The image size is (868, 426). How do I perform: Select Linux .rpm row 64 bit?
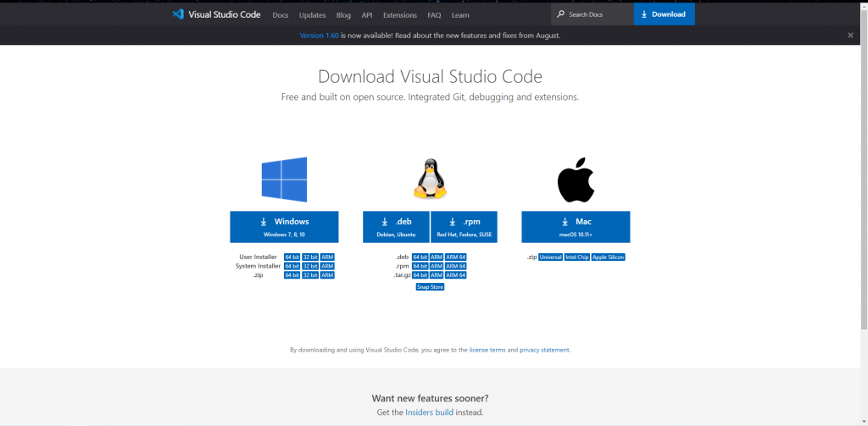(420, 266)
